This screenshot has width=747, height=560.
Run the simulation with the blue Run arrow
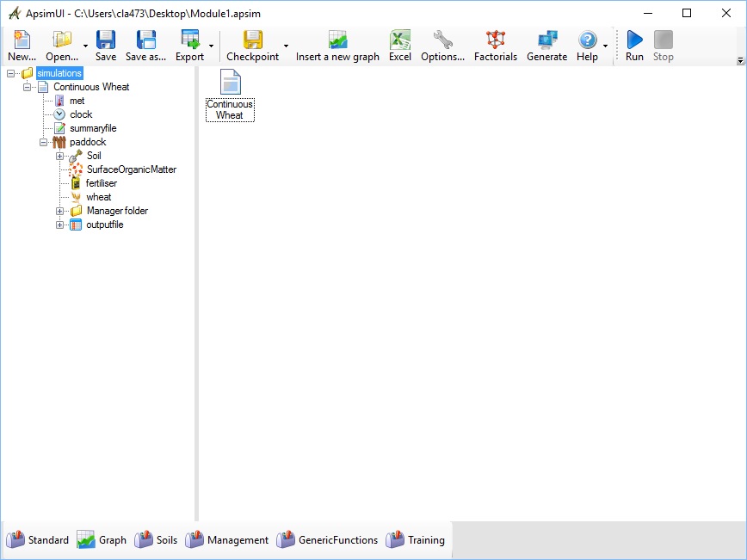[x=634, y=40]
